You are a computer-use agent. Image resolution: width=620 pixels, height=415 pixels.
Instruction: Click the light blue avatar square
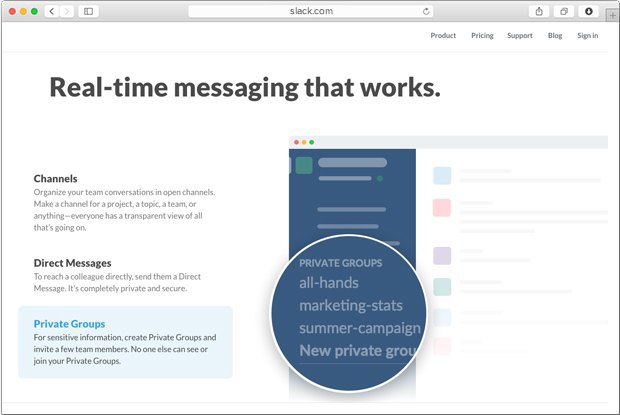coord(442,175)
